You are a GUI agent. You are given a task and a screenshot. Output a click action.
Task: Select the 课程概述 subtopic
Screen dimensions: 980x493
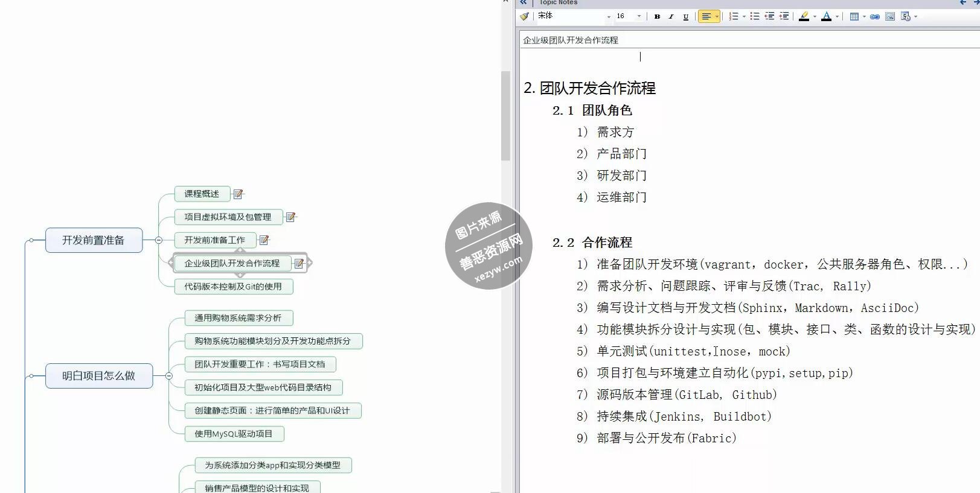pyautogui.click(x=202, y=194)
